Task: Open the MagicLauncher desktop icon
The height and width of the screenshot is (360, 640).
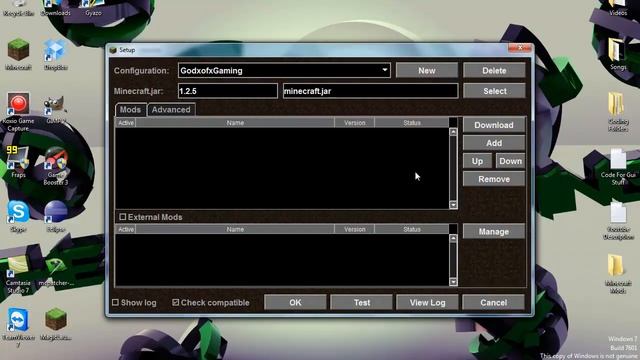Action: 56,324
